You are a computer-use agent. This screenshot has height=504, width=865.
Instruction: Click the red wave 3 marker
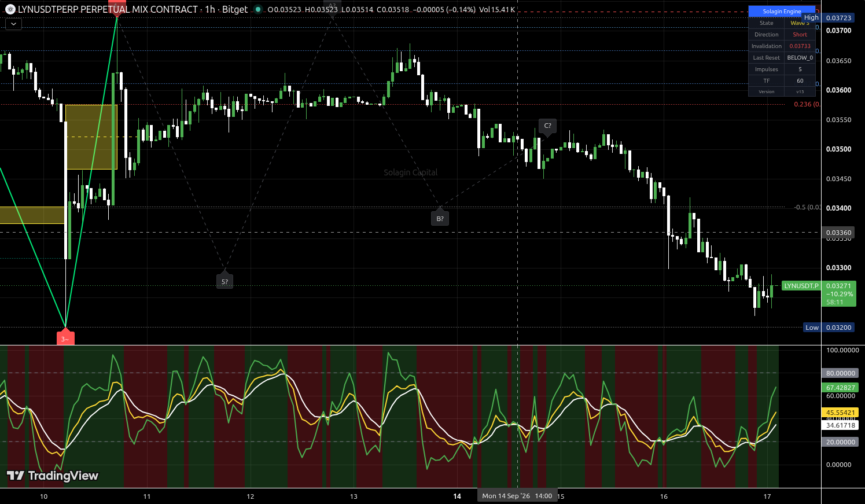tap(65, 339)
